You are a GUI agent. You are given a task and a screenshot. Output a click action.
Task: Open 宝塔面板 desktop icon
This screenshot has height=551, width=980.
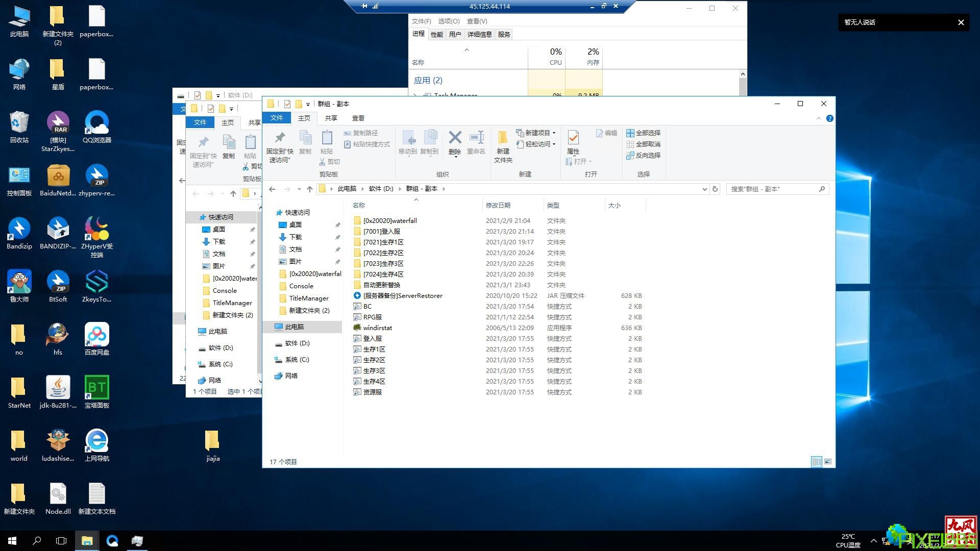tap(97, 392)
